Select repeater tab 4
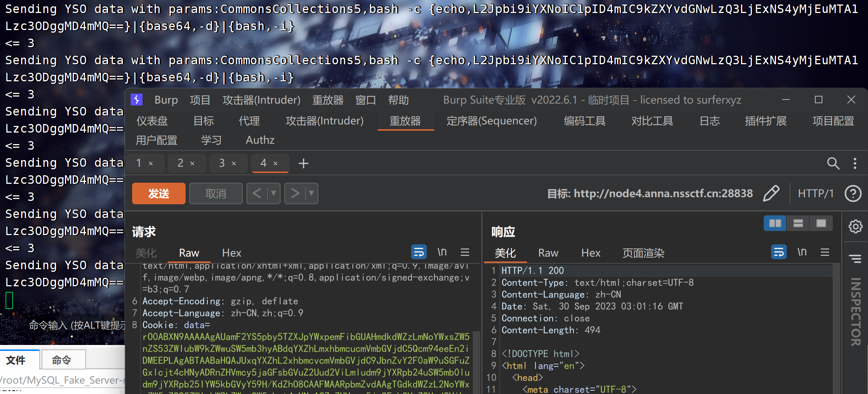This screenshot has height=394, width=868. (263, 163)
